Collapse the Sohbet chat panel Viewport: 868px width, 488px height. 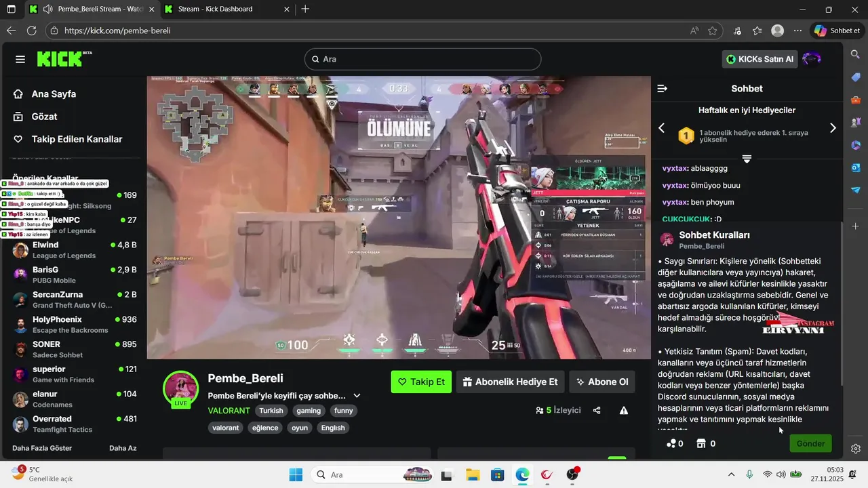(x=663, y=88)
